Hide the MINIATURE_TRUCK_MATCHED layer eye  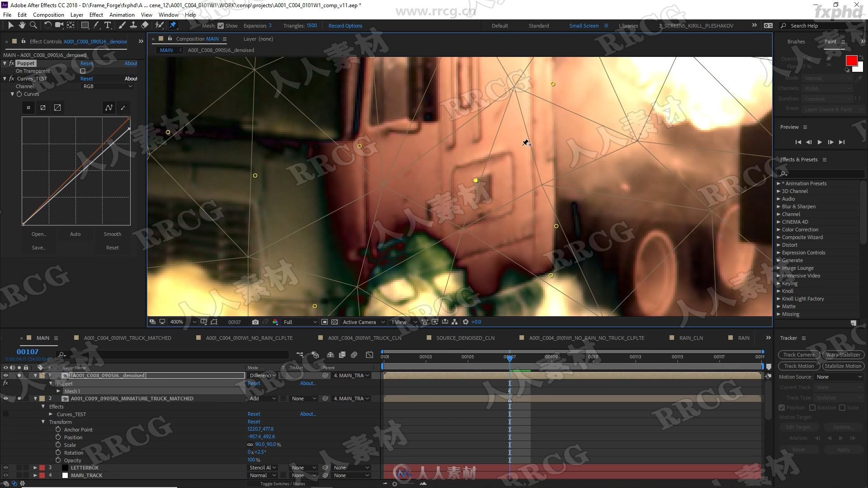point(5,399)
